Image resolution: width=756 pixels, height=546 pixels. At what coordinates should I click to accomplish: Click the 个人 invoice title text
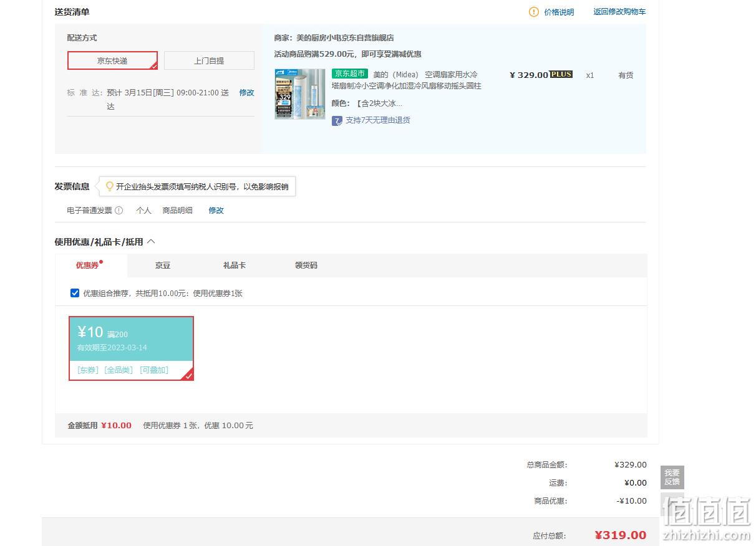[144, 211]
